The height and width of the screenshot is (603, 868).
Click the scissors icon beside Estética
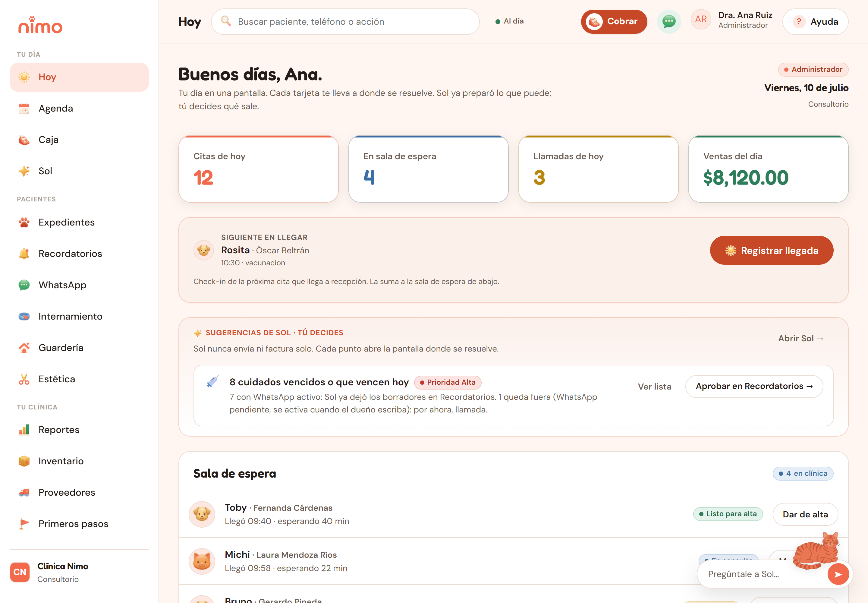point(24,379)
